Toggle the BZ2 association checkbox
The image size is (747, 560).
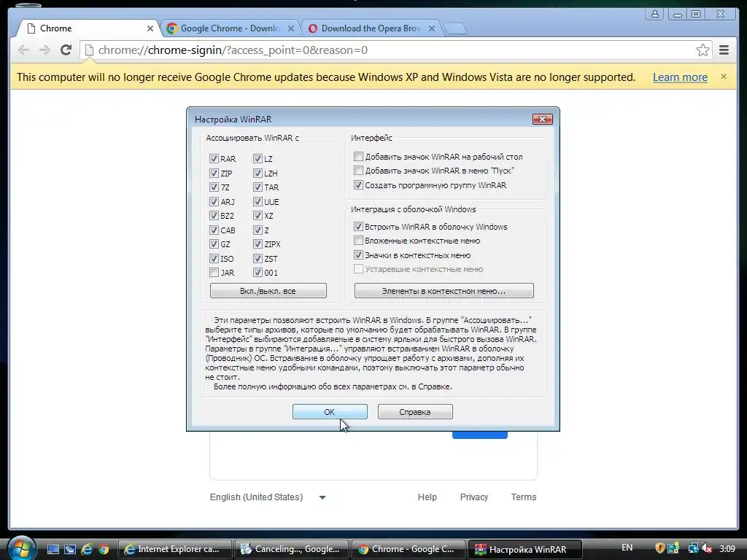tap(214, 216)
